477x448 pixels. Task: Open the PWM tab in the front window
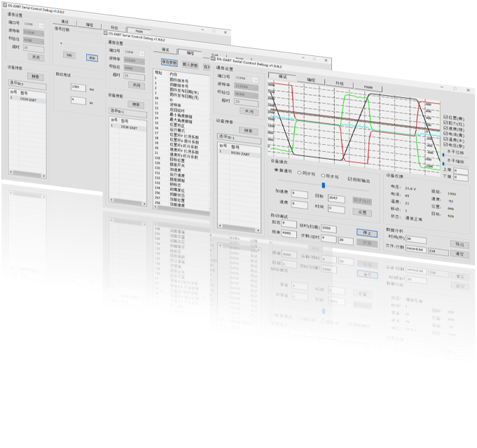click(368, 87)
